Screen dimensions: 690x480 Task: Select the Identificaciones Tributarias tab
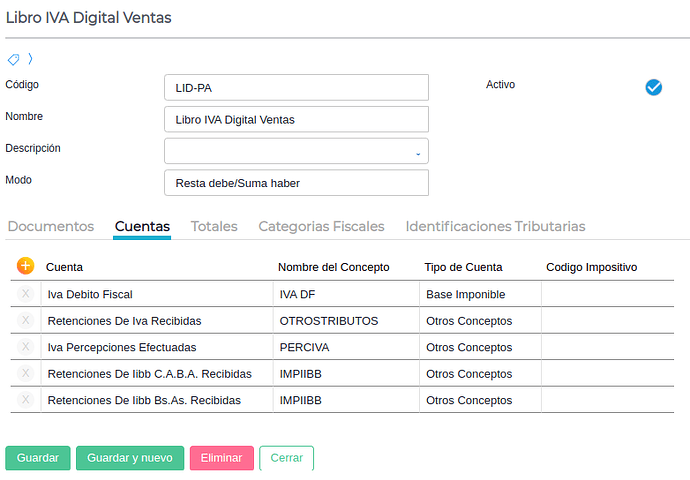click(x=495, y=227)
